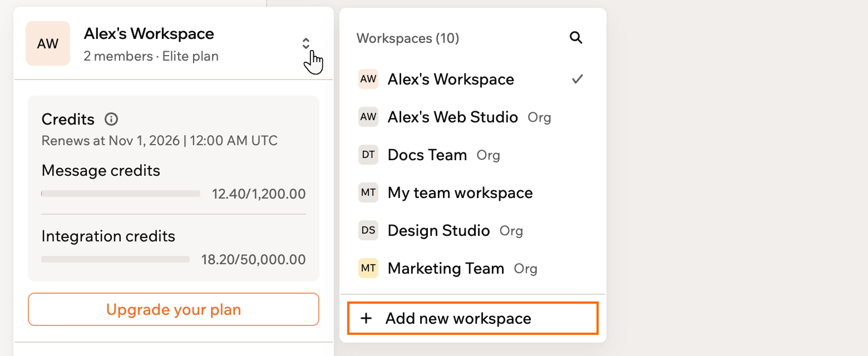Switch to the Docs Team workspace
The image size is (868, 356).
click(473, 155)
